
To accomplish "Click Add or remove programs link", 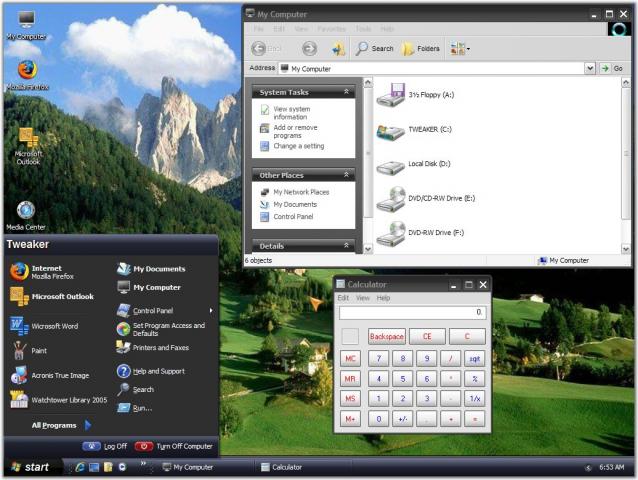I will pyautogui.click(x=295, y=131).
